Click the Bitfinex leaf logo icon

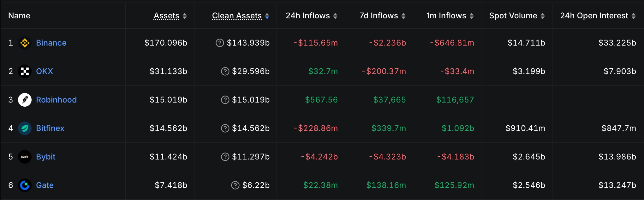(25, 128)
